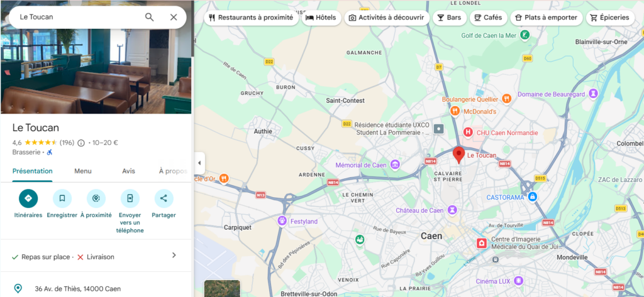Click the Bretteville-sur-Odon label
This screenshot has width=644, height=297.
309,294
